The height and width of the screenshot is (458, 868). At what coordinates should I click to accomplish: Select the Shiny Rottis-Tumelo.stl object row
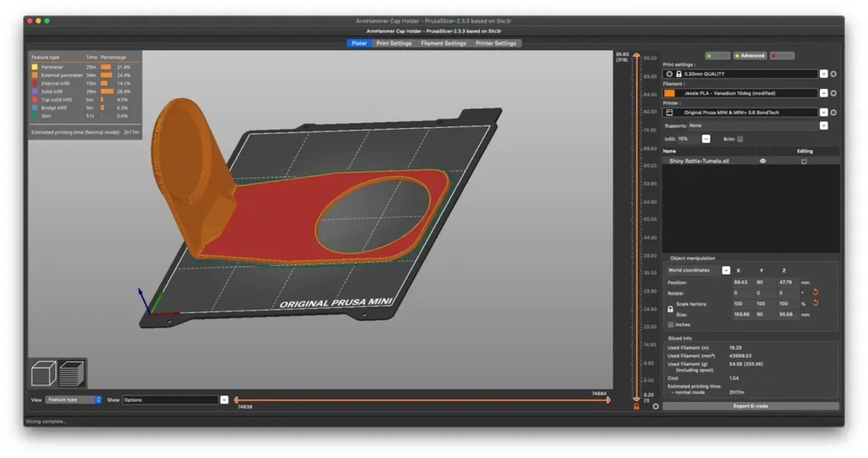[750, 161]
